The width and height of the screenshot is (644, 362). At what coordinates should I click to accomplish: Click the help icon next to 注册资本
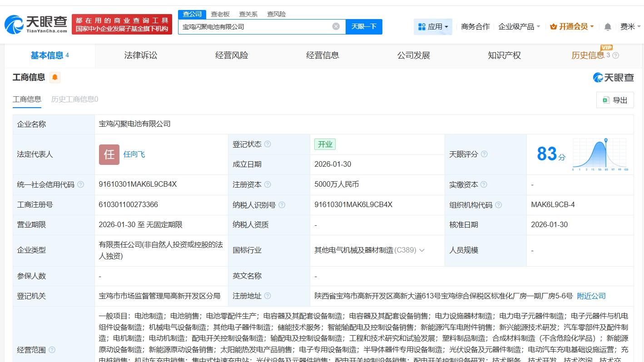click(x=268, y=184)
